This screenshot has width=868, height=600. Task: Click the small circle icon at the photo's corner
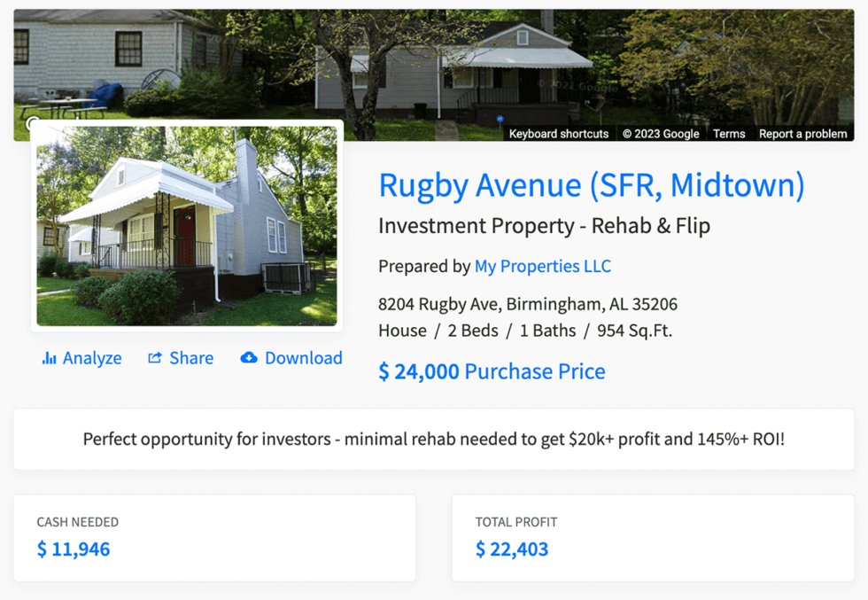pyautogui.click(x=34, y=124)
